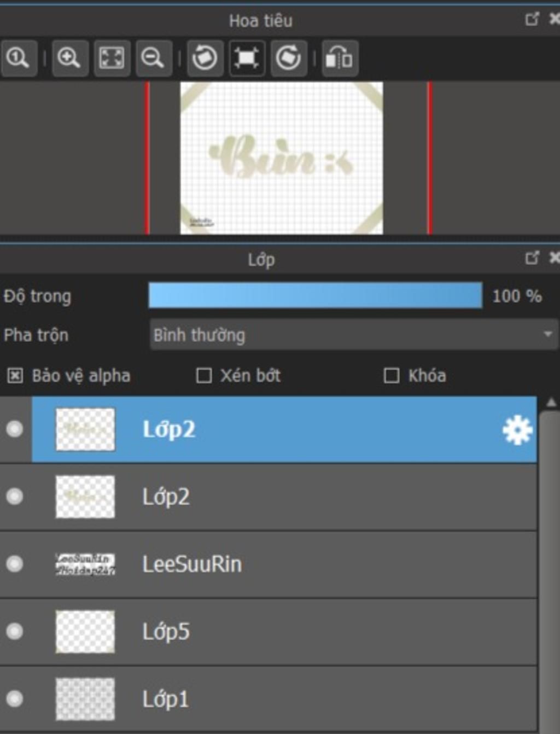Viewport: 560px width, 734px height.
Task: Zoom out the navigator view
Action: coord(153,58)
